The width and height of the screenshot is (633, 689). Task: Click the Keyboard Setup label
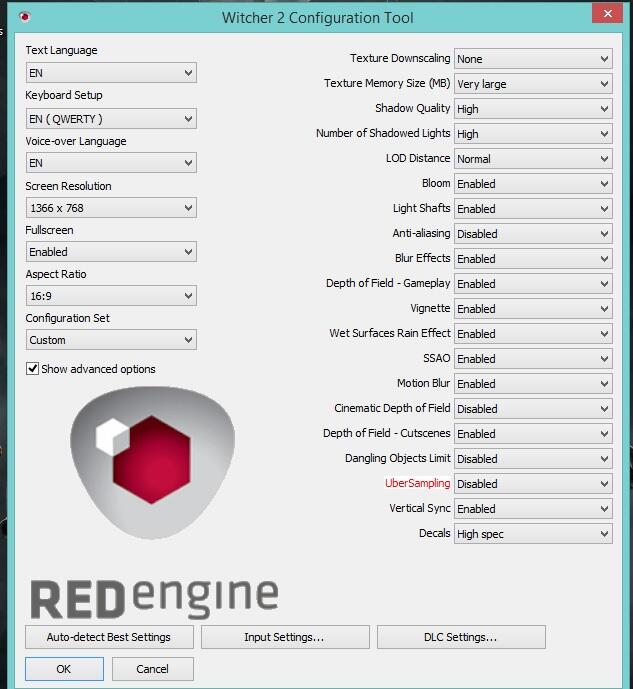click(64, 95)
